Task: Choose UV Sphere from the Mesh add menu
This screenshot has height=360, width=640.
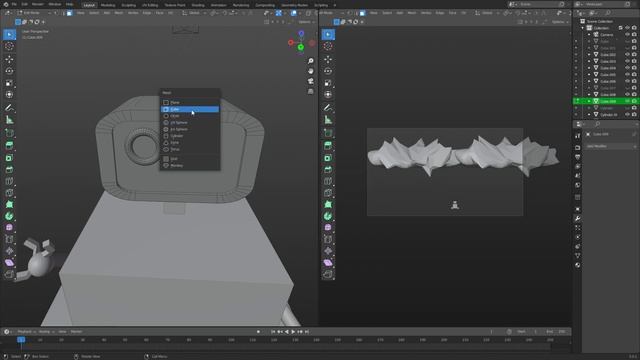Action: (190, 122)
